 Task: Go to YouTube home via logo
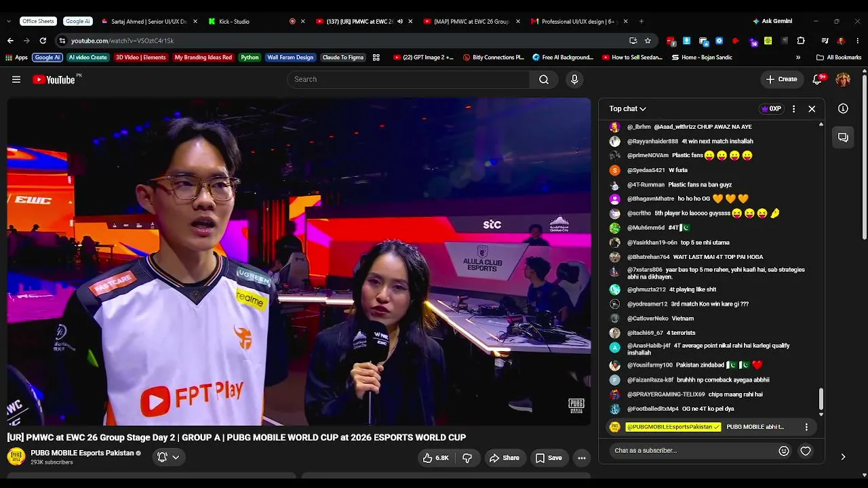(x=54, y=79)
